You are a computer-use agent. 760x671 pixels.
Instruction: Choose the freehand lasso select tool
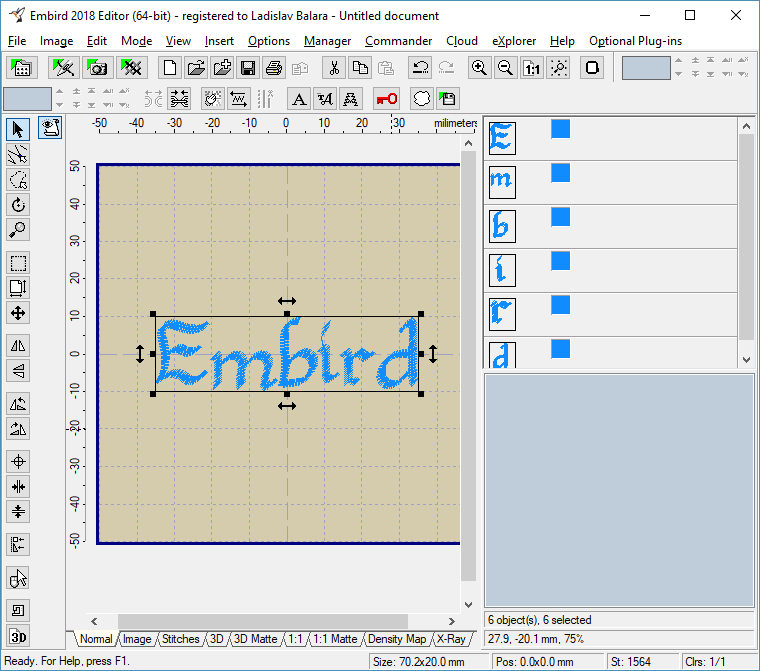click(18, 180)
